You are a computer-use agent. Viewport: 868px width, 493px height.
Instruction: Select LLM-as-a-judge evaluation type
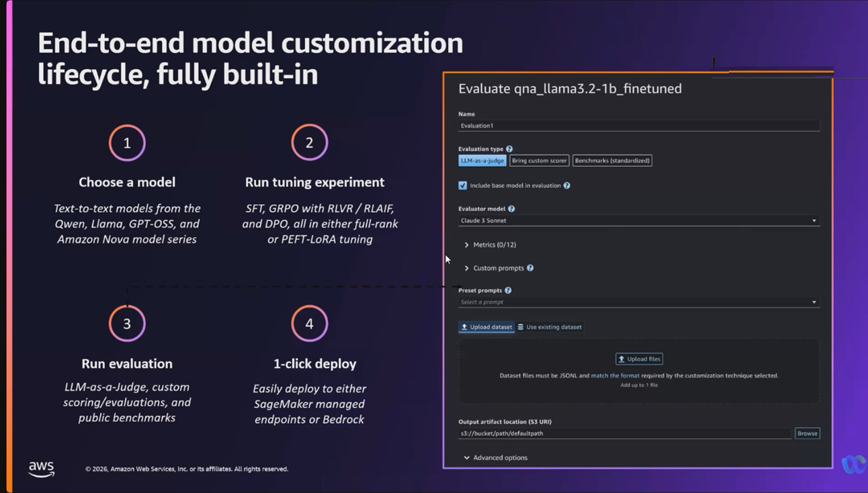tap(482, 161)
